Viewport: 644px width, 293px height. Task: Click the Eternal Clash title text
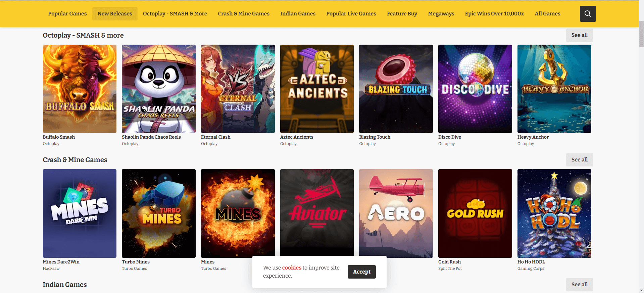click(x=216, y=137)
